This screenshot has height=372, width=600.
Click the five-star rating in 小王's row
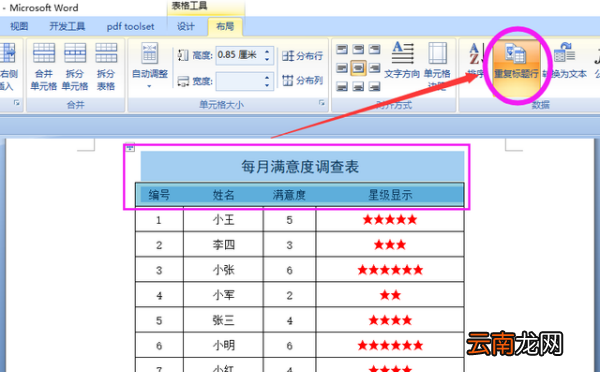click(390, 219)
